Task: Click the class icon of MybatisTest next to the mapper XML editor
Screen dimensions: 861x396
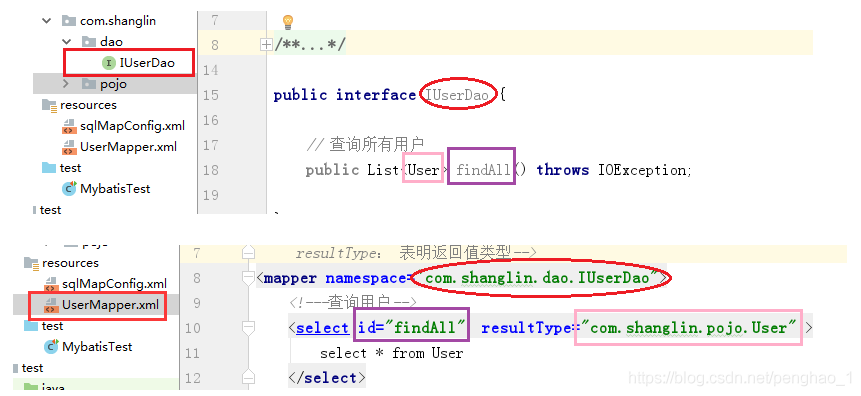Action: tap(51, 347)
